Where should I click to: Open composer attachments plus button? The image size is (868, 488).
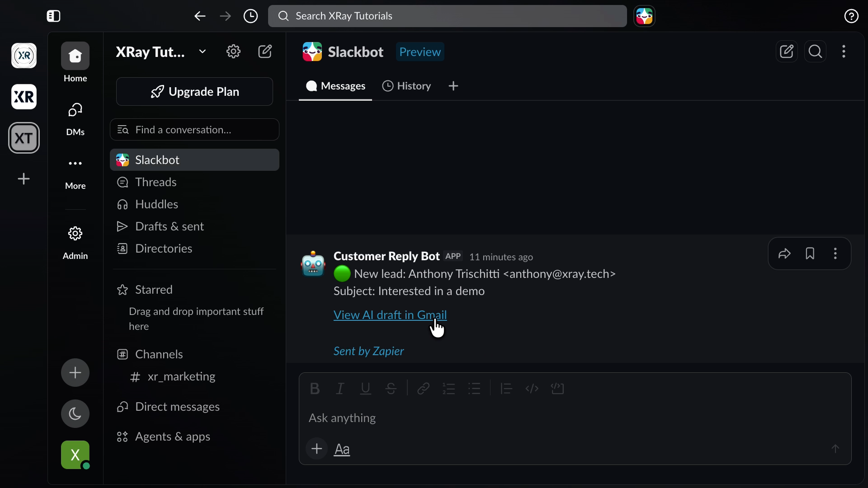tap(317, 449)
